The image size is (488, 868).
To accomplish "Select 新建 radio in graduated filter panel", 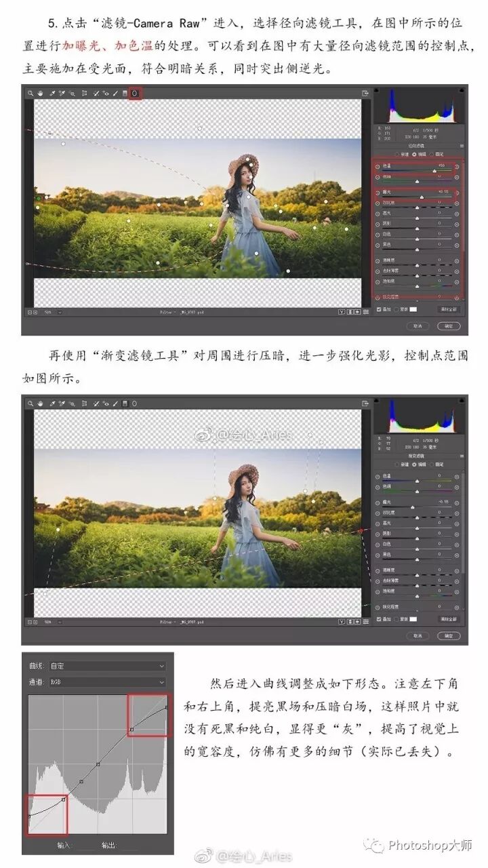I will tap(396, 464).
